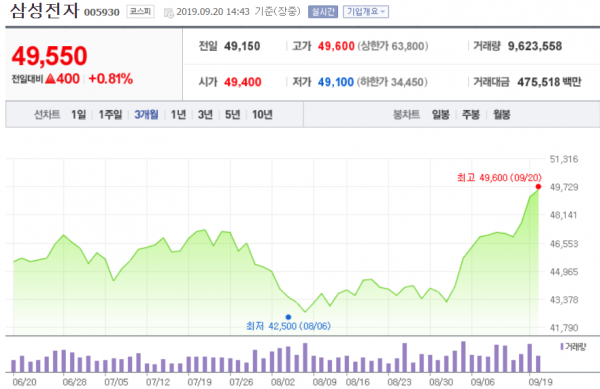Click the ▲400 change amount
The image size is (600, 389).
pyautogui.click(x=62, y=79)
